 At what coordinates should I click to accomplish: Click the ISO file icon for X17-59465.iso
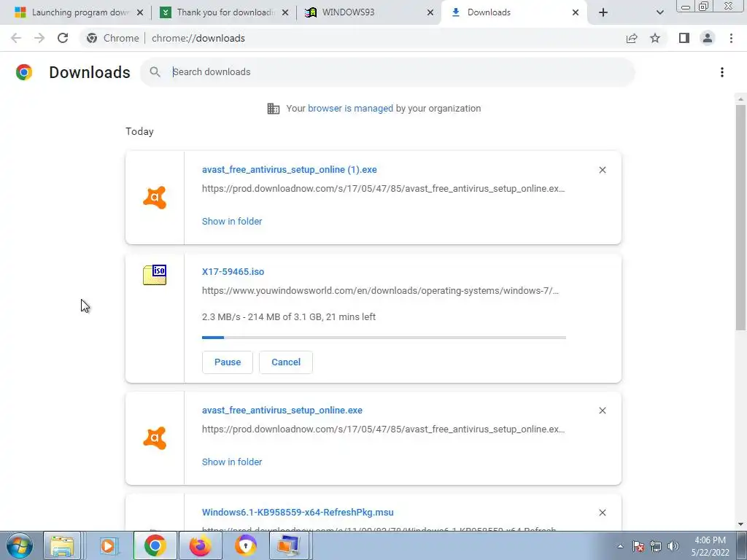click(155, 275)
